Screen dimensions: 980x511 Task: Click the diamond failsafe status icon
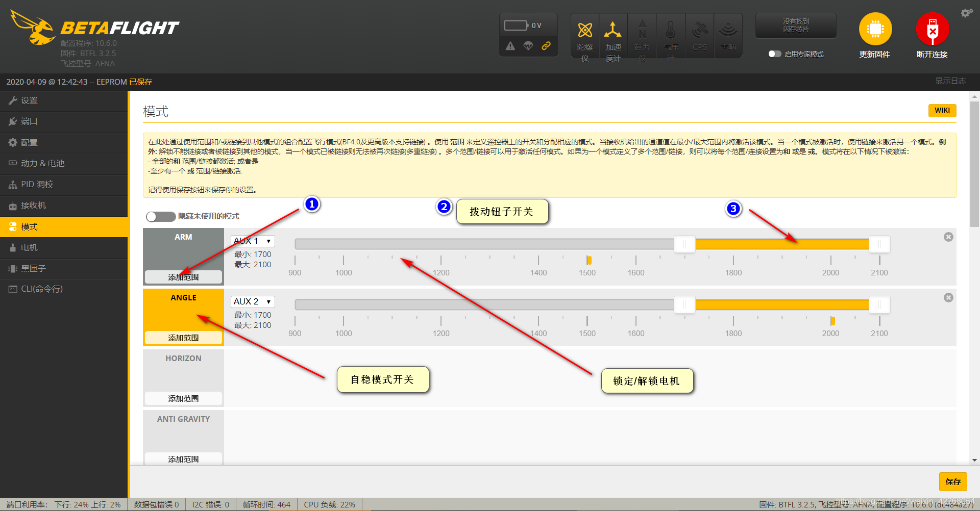coord(528,46)
